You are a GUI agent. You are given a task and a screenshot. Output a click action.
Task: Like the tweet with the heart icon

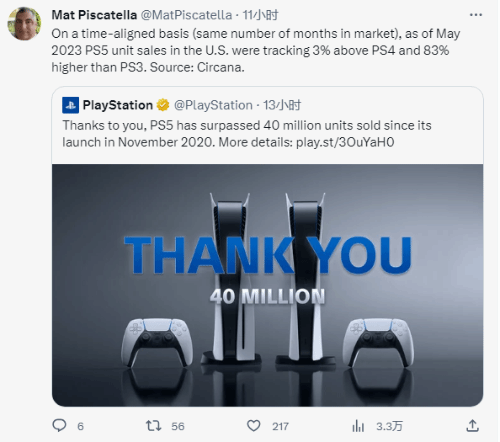[x=254, y=426]
